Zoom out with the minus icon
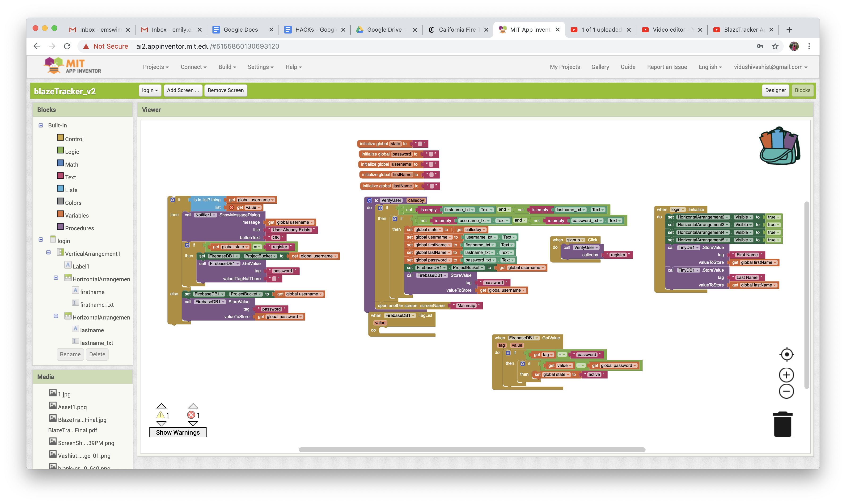Screen dimensions: 846x504 786,391
